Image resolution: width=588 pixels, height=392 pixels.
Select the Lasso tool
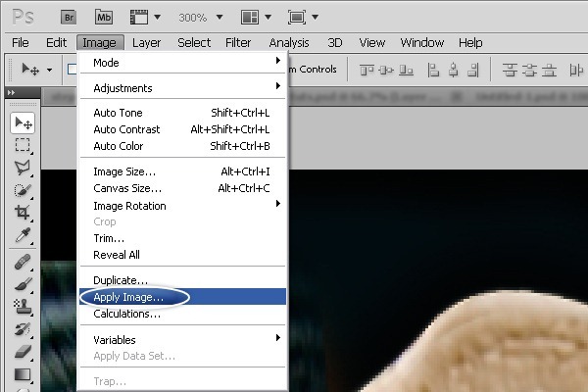(x=23, y=168)
